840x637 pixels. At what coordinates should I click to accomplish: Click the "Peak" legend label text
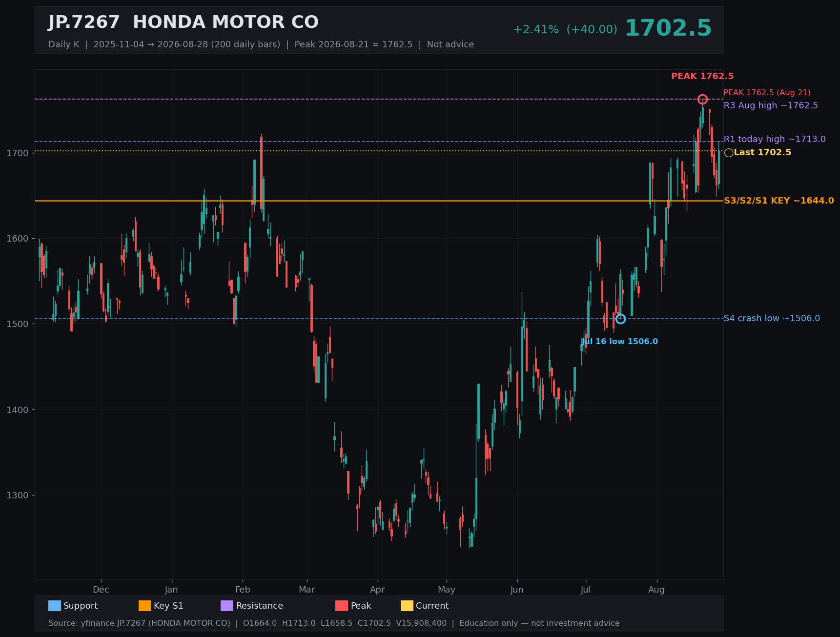tap(361, 606)
